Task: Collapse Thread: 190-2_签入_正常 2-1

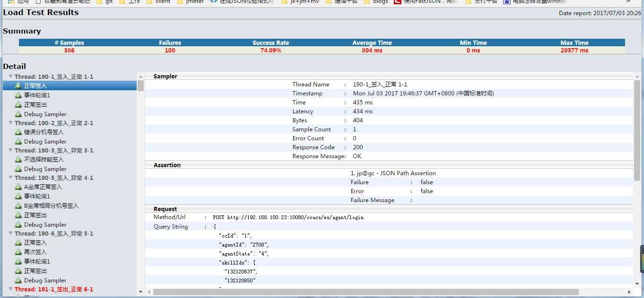Action: [11, 122]
